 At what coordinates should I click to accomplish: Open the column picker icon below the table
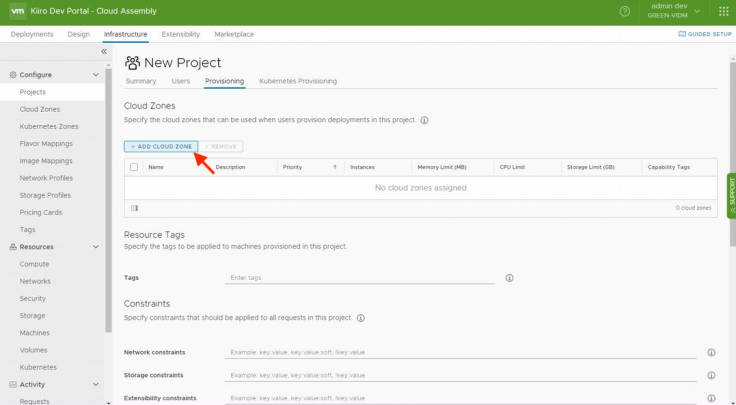click(x=135, y=208)
